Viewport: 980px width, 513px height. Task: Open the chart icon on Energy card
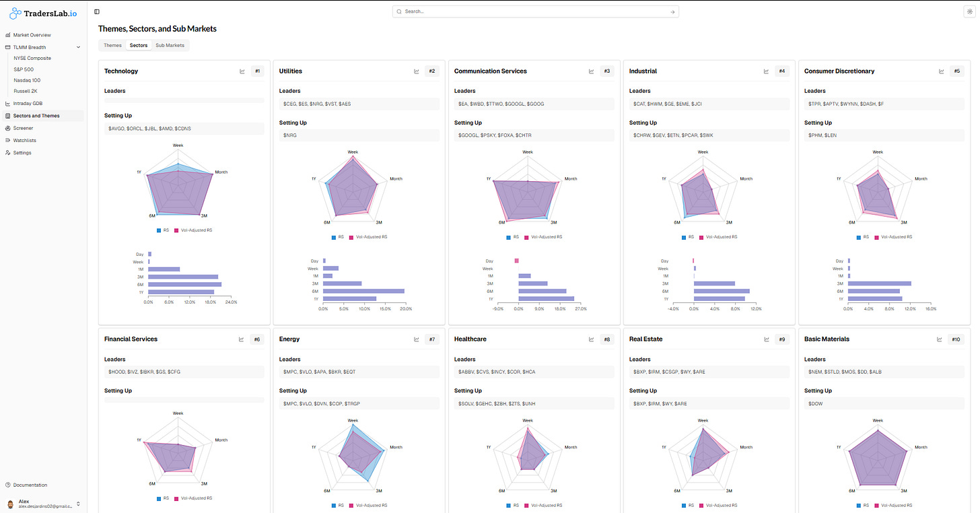416,339
